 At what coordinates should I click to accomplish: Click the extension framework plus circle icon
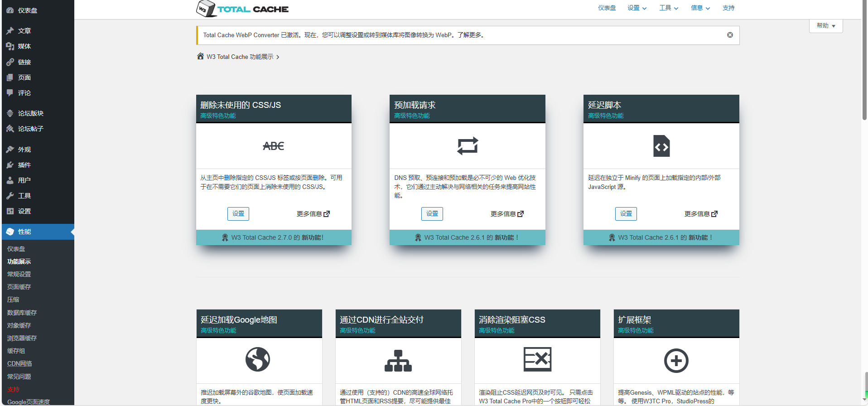(676, 361)
